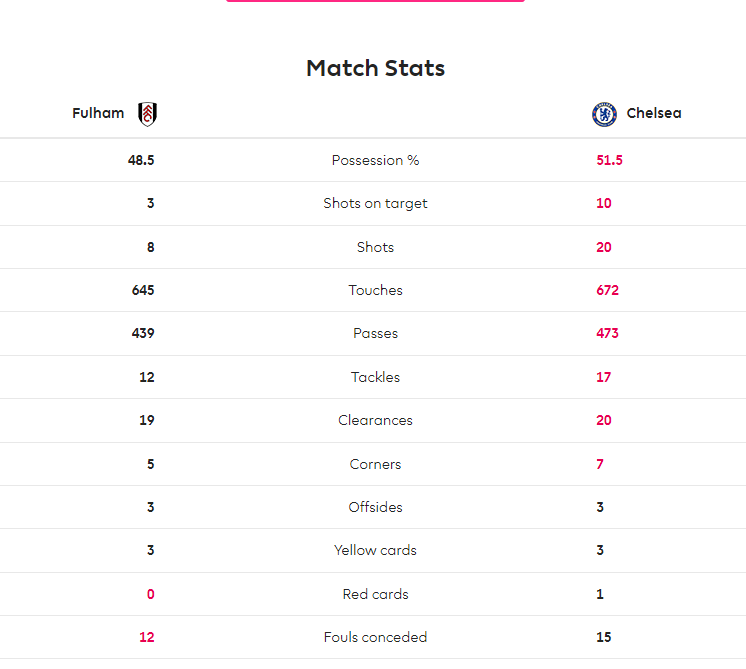Click the Chelsea club badge icon
This screenshot has width=746, height=669.
pyautogui.click(x=604, y=114)
